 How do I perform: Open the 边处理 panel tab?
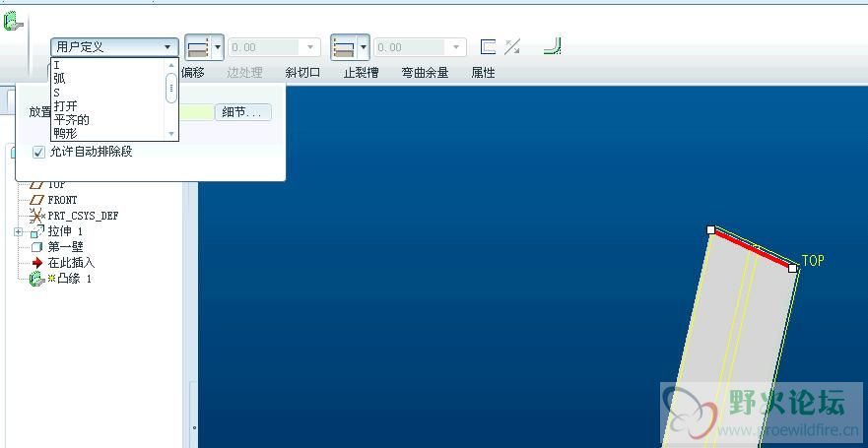coord(244,73)
